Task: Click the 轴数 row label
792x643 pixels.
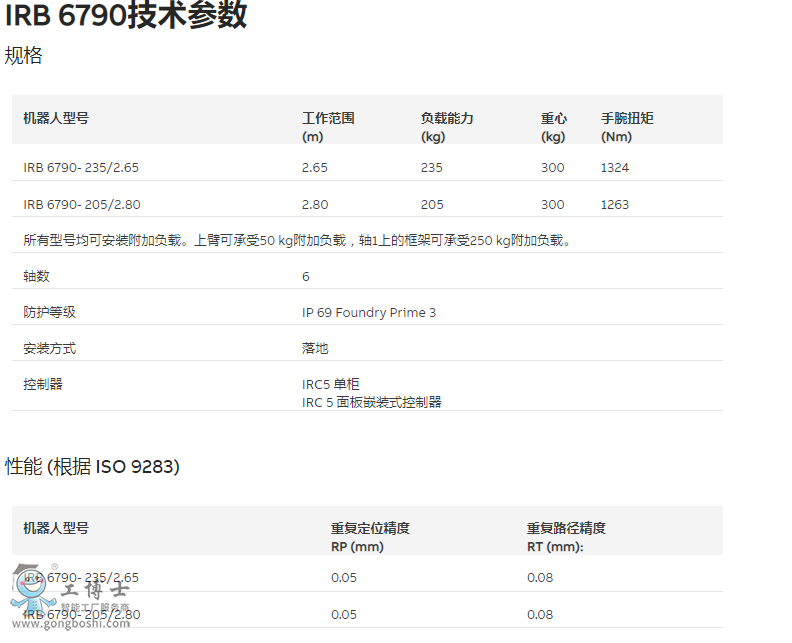Action: point(36,276)
